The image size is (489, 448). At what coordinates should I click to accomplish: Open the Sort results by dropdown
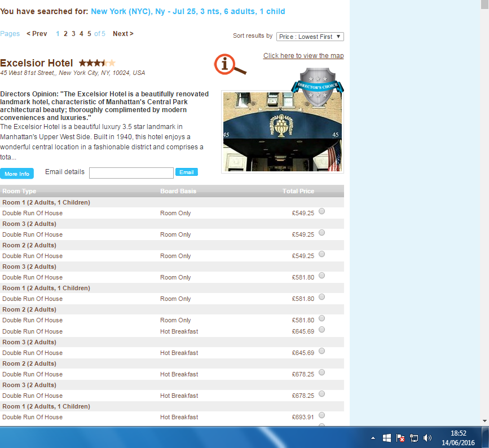[310, 37]
